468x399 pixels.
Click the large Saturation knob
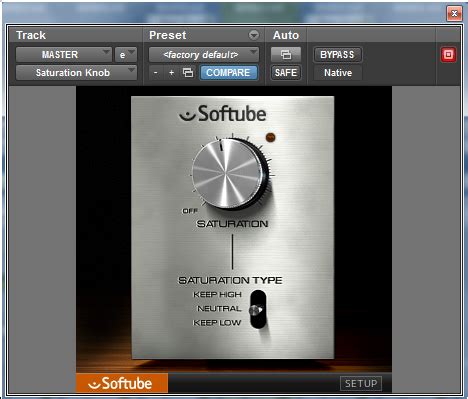click(227, 174)
